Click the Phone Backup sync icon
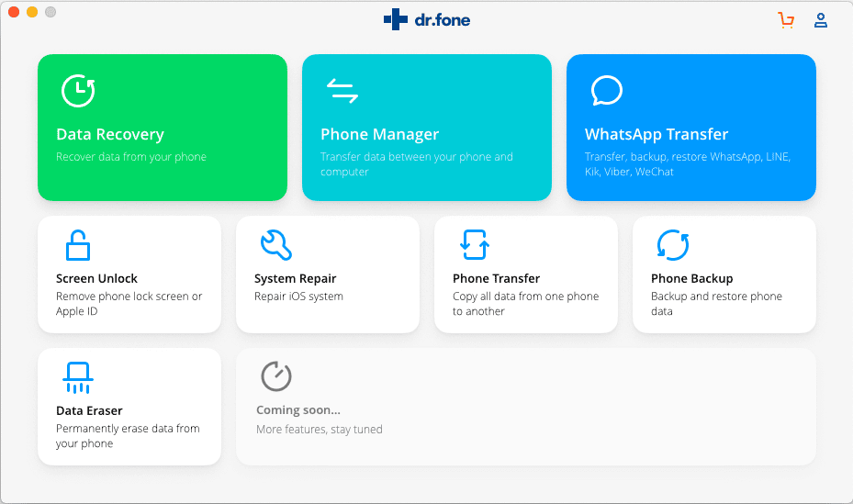Screen dimensions: 853x504 [673, 245]
